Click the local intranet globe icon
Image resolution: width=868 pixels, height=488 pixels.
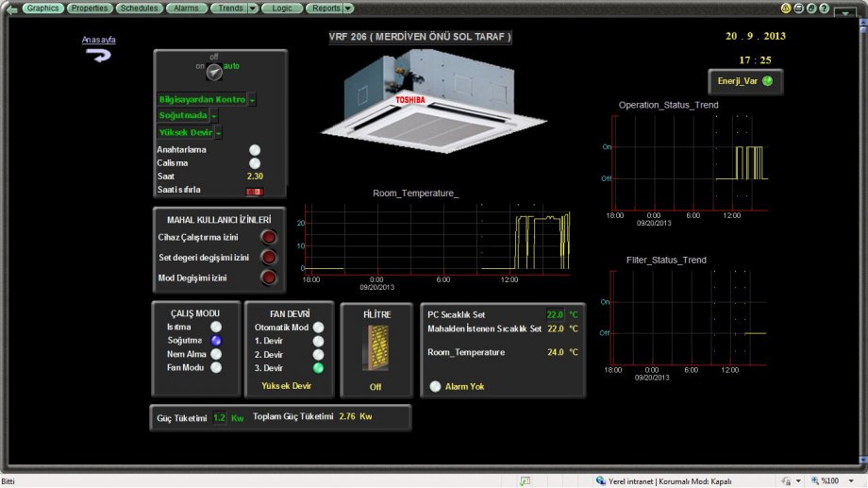pyautogui.click(x=601, y=480)
